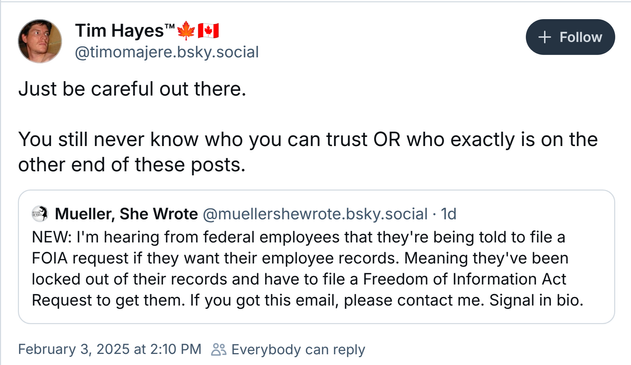Open Tim Hayes's profile avatar photo

click(x=40, y=41)
